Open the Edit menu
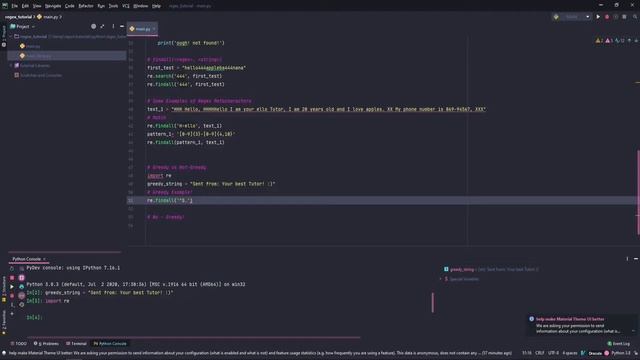The height and width of the screenshot is (360, 640). coord(25,6)
